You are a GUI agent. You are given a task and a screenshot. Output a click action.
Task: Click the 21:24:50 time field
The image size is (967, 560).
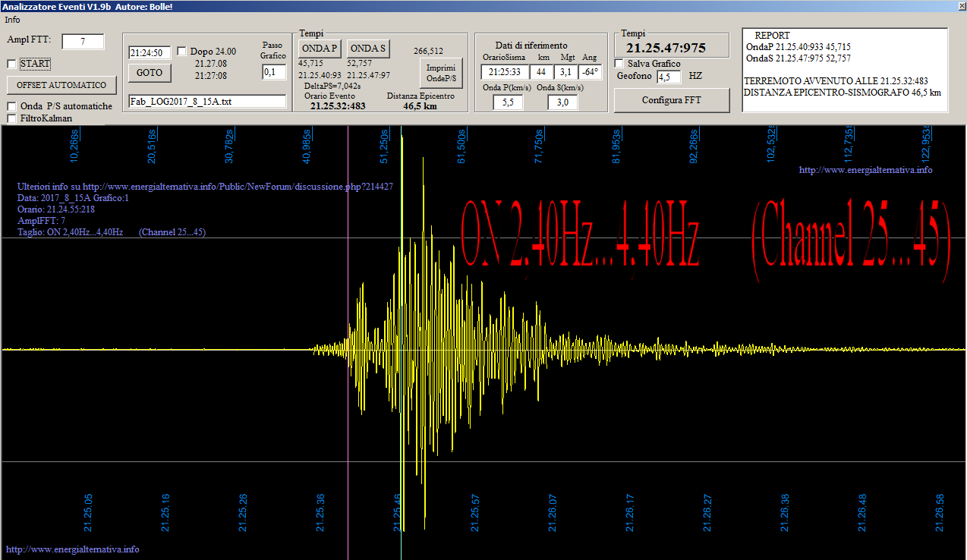150,53
